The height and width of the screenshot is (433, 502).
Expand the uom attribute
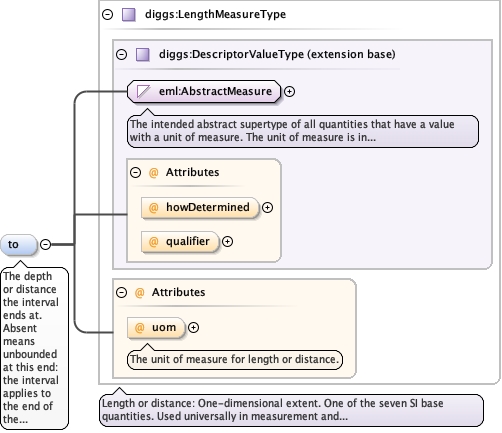point(193,328)
